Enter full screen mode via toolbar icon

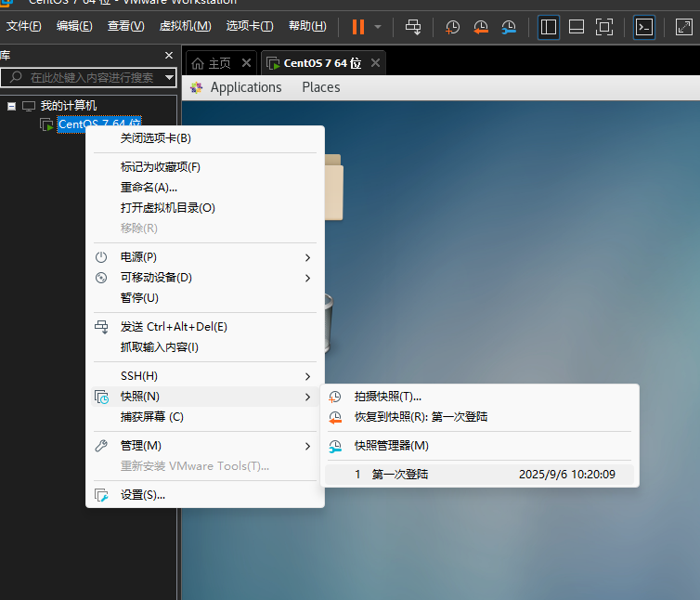(x=604, y=27)
